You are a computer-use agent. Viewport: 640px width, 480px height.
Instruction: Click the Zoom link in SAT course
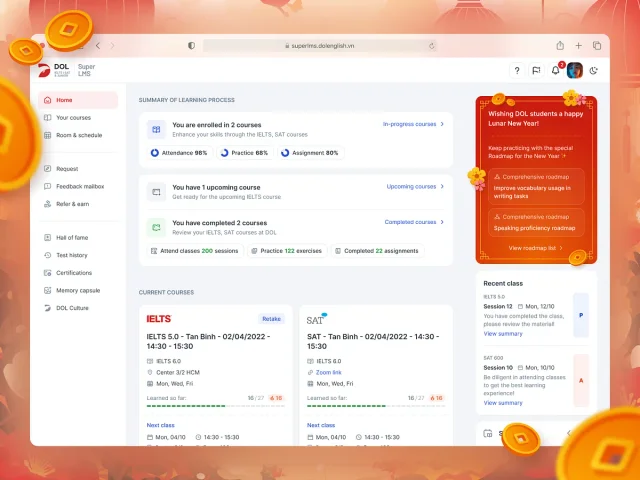(329, 372)
